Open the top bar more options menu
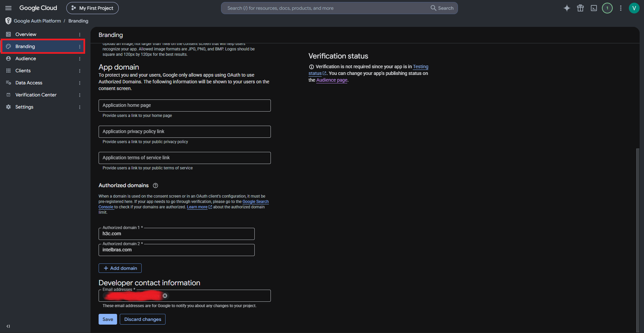 click(x=621, y=8)
